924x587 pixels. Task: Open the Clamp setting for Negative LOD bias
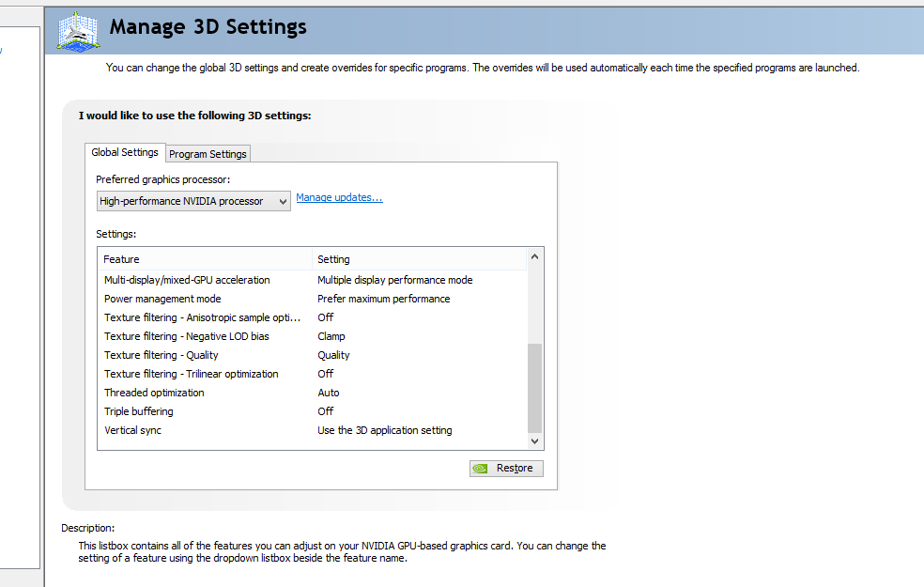(x=331, y=336)
